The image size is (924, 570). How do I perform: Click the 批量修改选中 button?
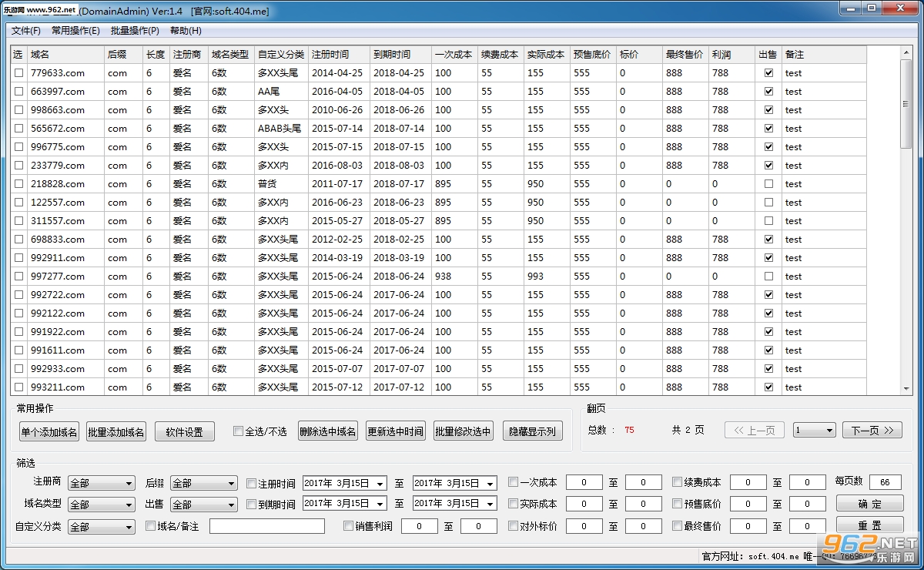click(464, 431)
